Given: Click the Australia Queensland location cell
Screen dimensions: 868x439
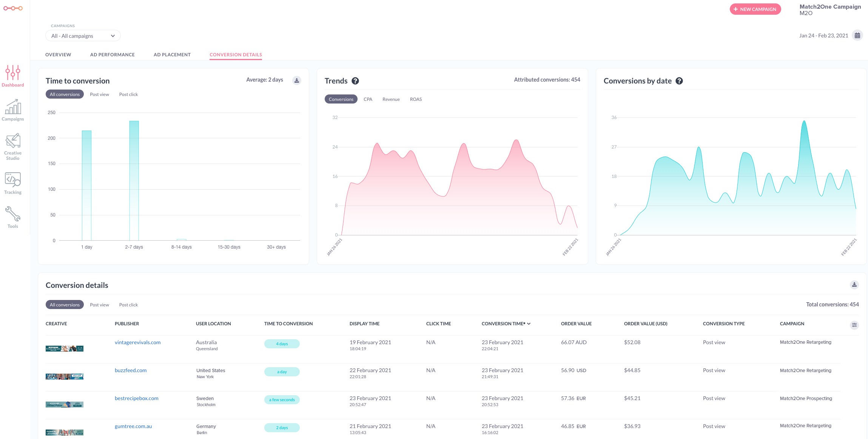Looking at the screenshot, I should click(207, 345).
